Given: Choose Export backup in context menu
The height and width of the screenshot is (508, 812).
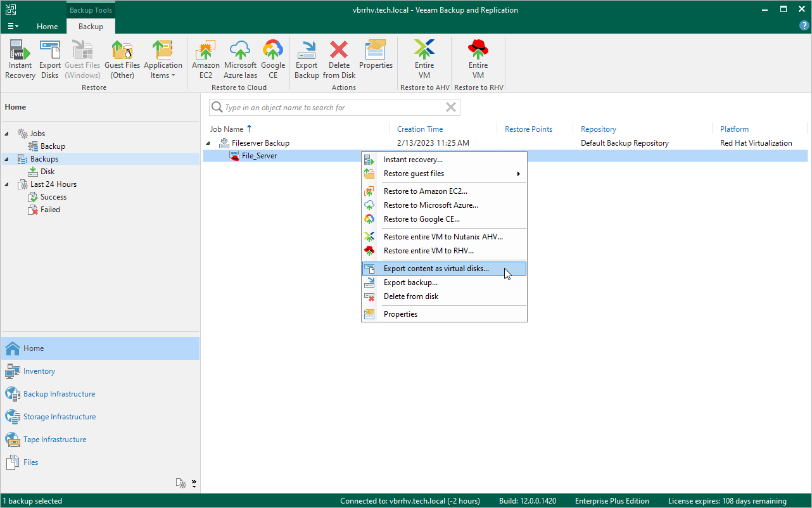Looking at the screenshot, I should pyautogui.click(x=444, y=283).
